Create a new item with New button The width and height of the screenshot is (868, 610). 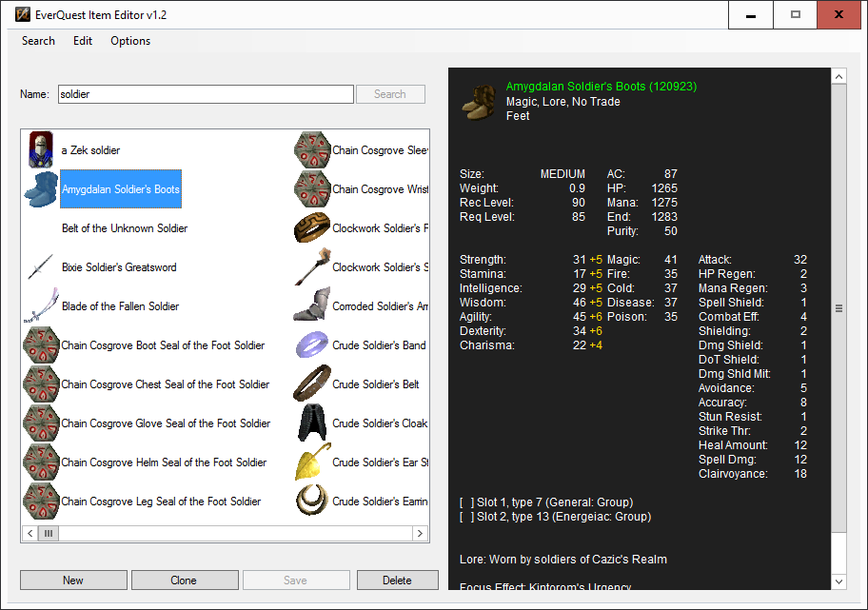click(73, 580)
